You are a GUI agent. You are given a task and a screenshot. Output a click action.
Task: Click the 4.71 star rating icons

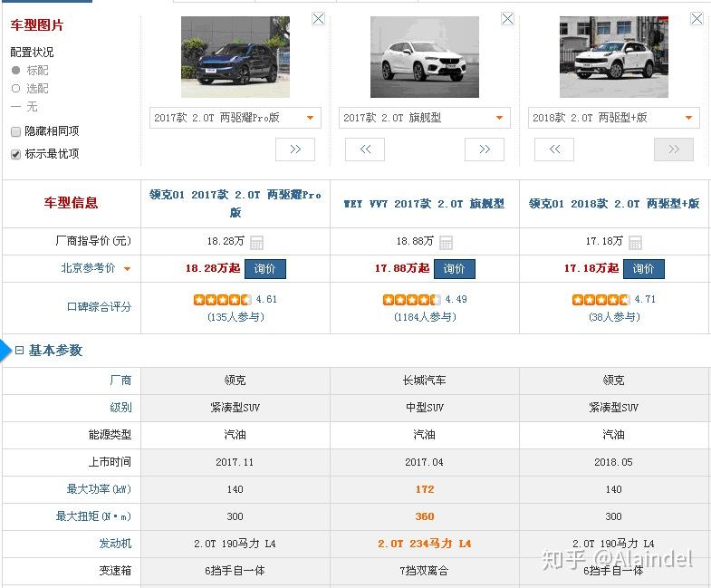tap(601, 300)
